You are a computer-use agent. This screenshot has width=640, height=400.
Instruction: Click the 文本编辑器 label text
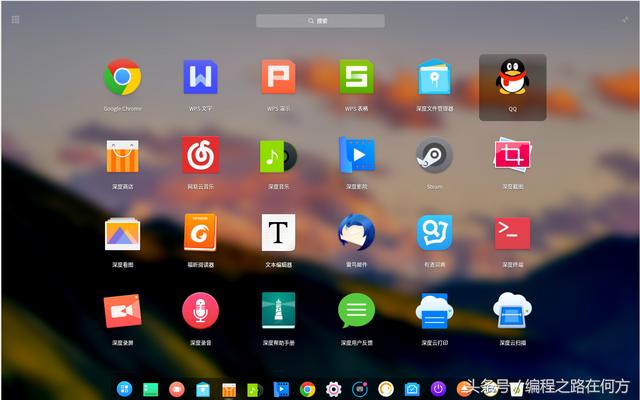pos(278,264)
